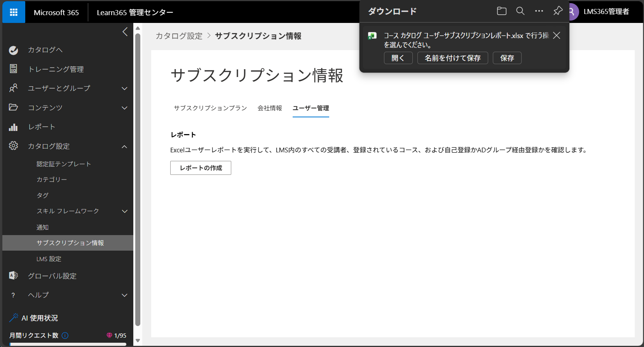
Task: Expand the コンテンツ chevron
Action: (125, 108)
